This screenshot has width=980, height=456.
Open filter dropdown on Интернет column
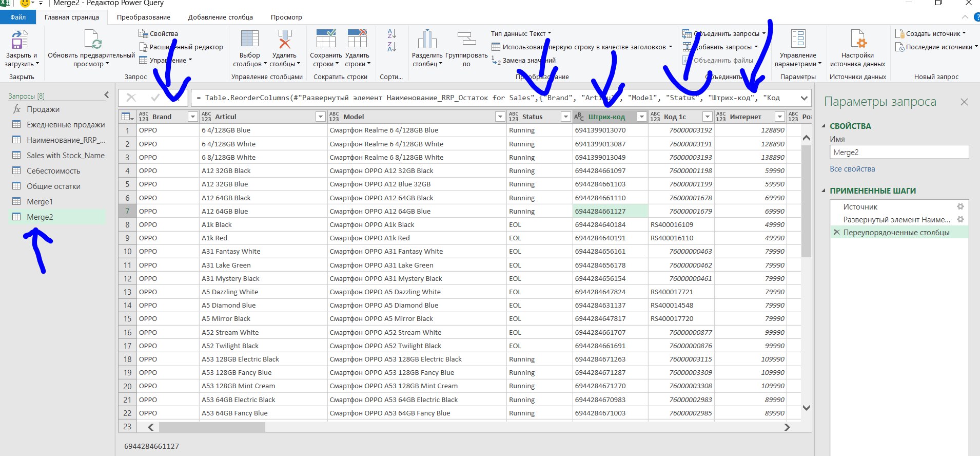780,117
